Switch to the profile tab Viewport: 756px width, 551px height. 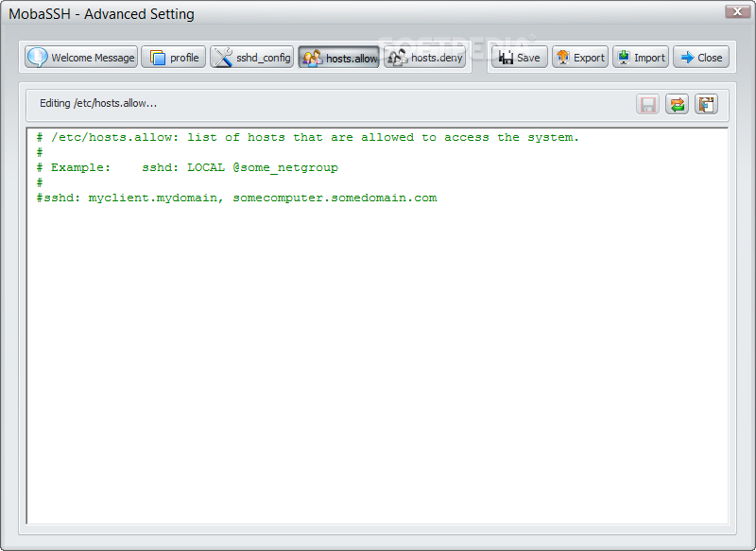click(174, 58)
